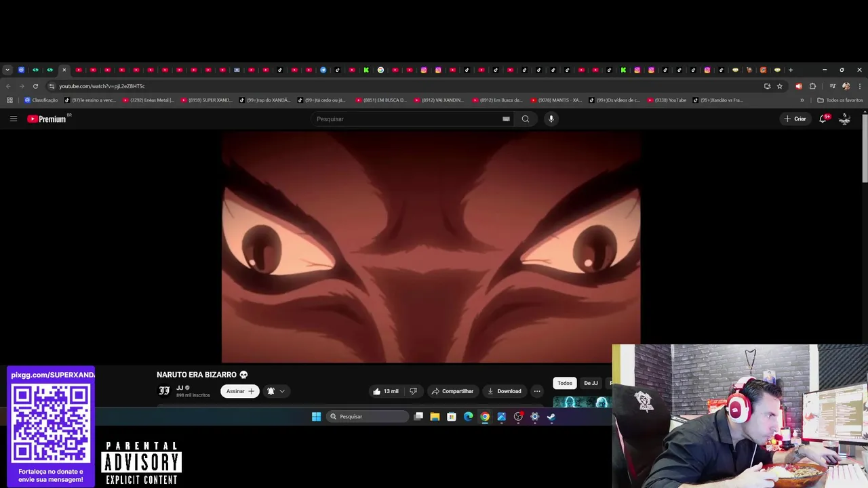
Task: Open Chrome profile avatar
Action: 846,86
